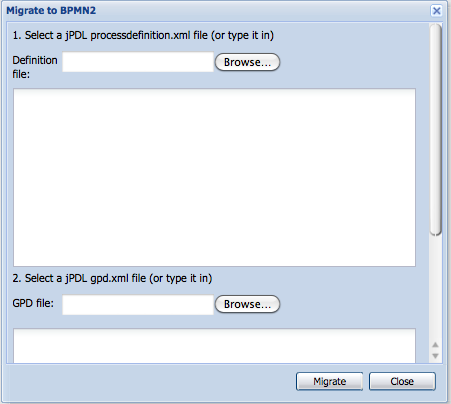Click step 2 gpd.xml instruction text
Image resolution: width=451 pixels, height=404 pixels.
pyautogui.click(x=112, y=278)
